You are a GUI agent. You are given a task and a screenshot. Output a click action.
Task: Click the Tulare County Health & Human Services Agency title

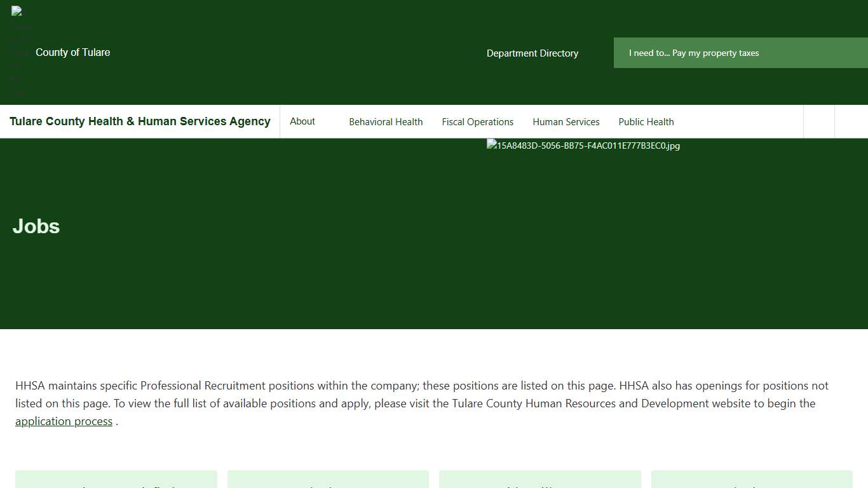tap(140, 121)
